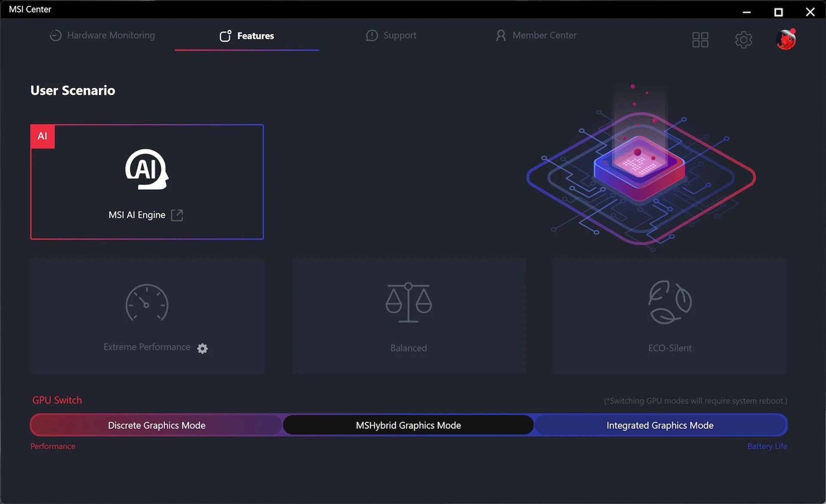Open the Support tab
This screenshot has width=826, height=504.
tap(391, 35)
